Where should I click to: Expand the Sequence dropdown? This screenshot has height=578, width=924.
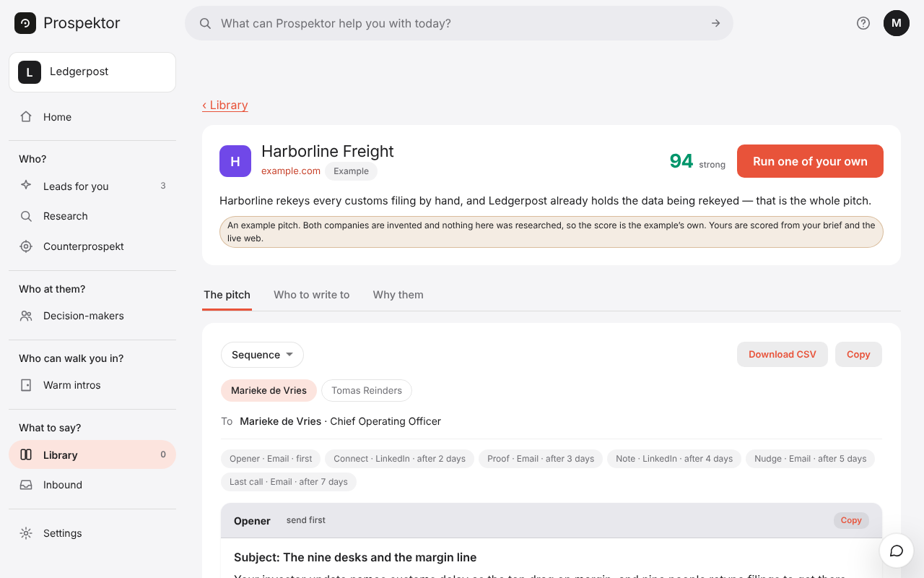pos(262,355)
